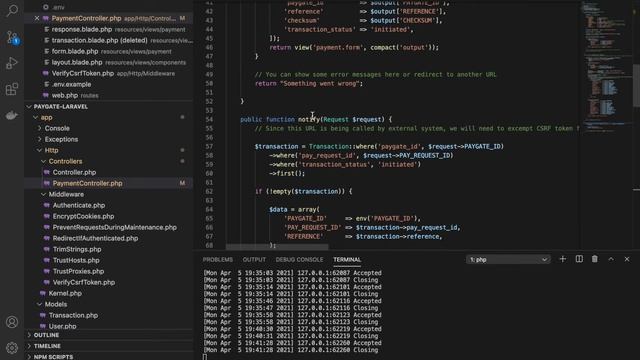Select web.php routes in open editors
The height and width of the screenshot is (360, 640).
[109, 96]
